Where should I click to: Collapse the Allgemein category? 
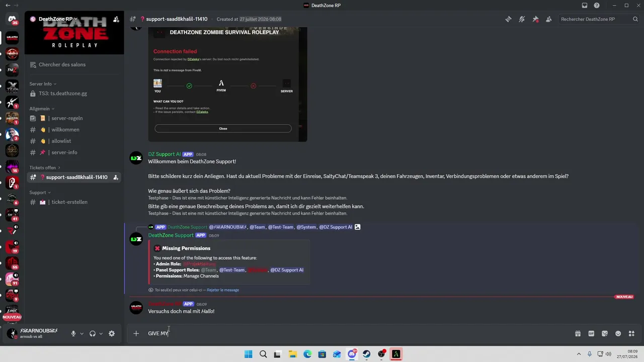(x=42, y=109)
